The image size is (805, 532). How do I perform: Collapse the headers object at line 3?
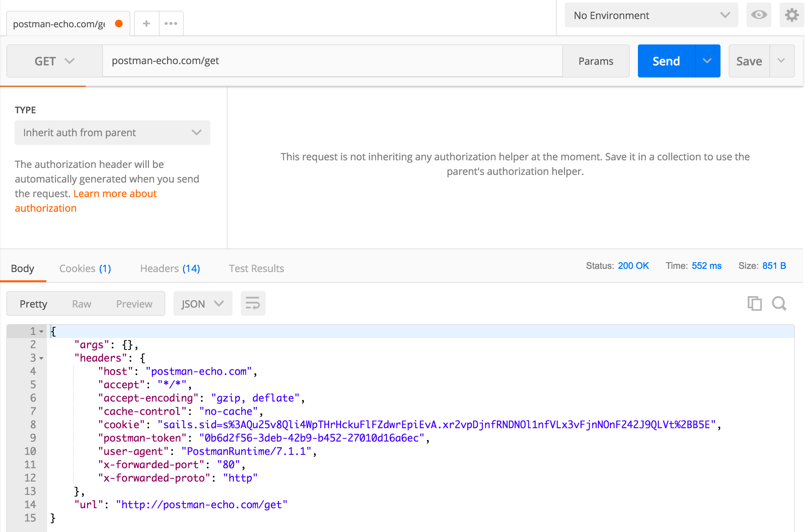tap(41, 358)
